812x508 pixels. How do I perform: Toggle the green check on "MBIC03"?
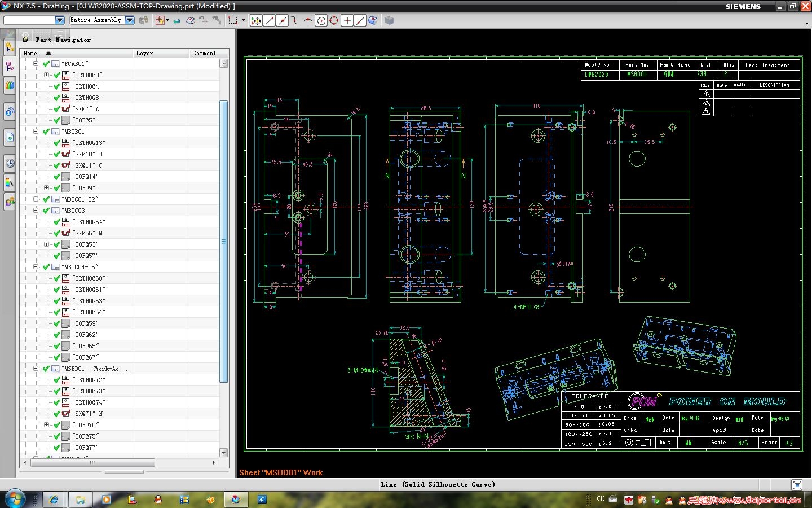pos(46,211)
